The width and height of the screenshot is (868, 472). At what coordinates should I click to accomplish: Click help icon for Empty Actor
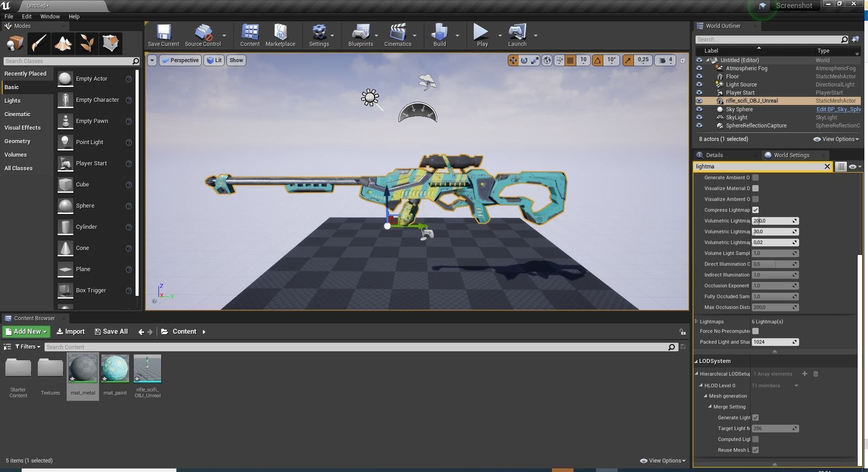pyautogui.click(x=129, y=79)
